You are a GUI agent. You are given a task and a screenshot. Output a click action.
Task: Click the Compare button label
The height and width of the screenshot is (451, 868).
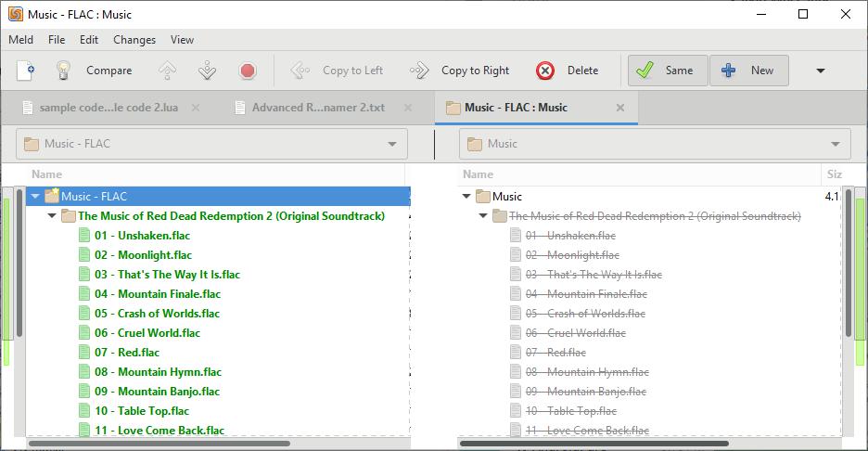pos(109,71)
